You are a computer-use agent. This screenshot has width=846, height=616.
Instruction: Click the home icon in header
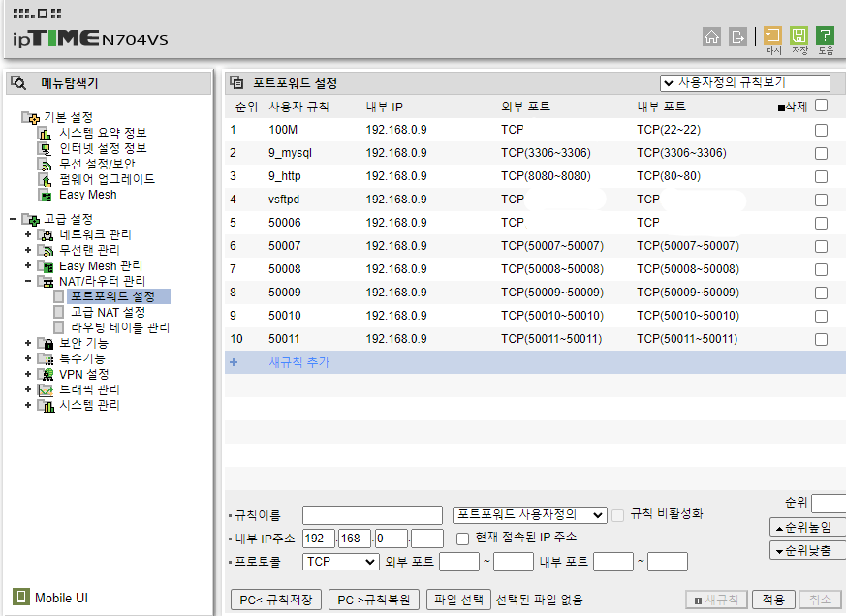click(711, 37)
